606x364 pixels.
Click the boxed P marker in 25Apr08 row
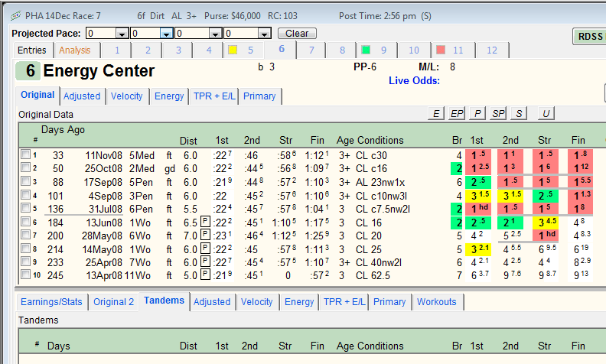206,262
